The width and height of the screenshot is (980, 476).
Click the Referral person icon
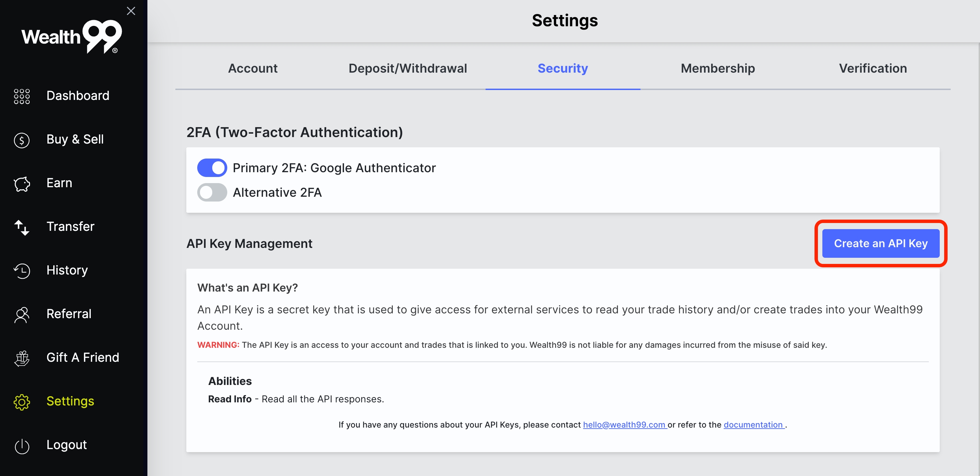click(22, 315)
